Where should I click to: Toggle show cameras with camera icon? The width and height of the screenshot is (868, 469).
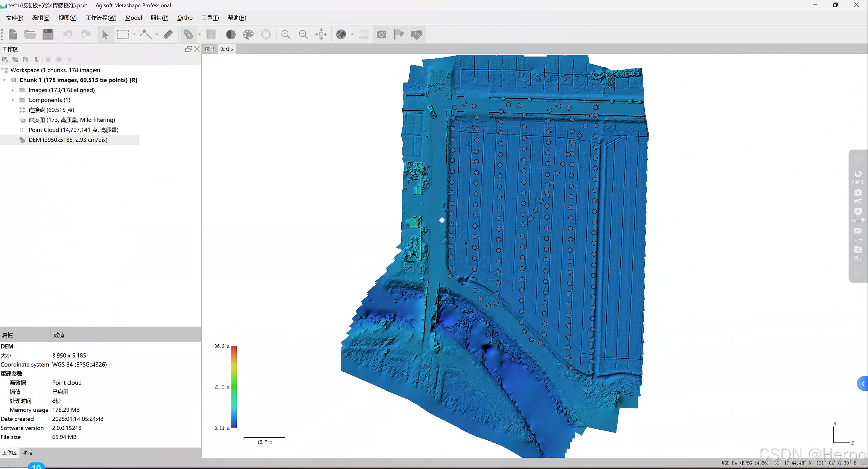[381, 35]
